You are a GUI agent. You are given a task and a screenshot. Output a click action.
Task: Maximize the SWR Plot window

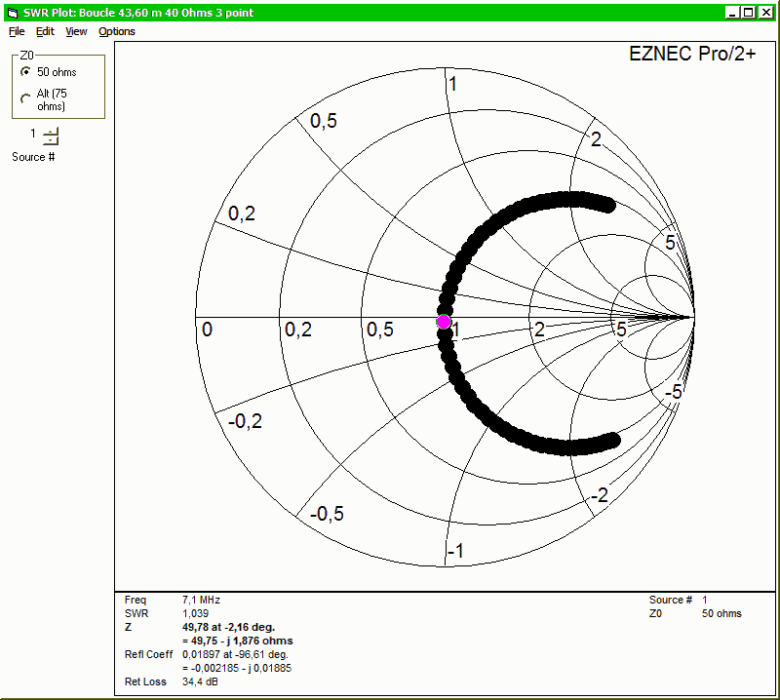748,13
